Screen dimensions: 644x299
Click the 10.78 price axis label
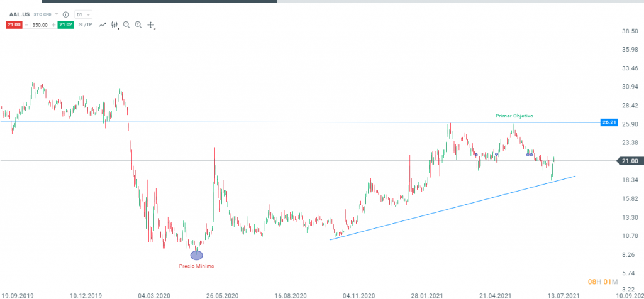pos(630,236)
